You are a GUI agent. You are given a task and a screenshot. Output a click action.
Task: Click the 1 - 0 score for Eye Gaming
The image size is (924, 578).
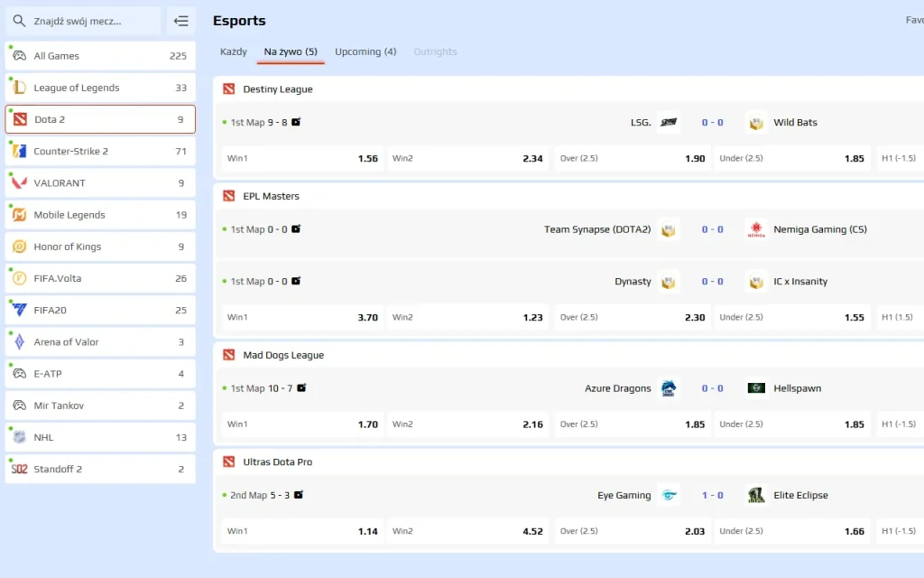(x=713, y=495)
